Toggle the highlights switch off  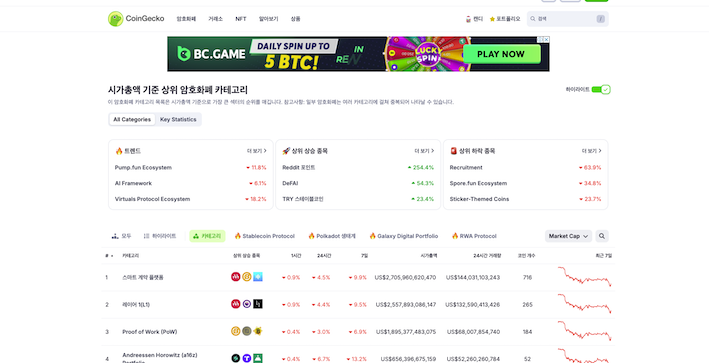tap(601, 90)
